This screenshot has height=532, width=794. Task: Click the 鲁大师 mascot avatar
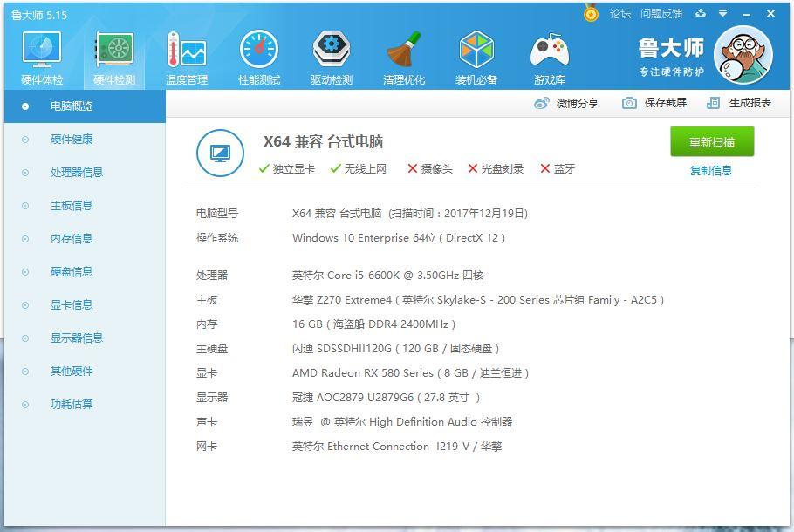743,55
